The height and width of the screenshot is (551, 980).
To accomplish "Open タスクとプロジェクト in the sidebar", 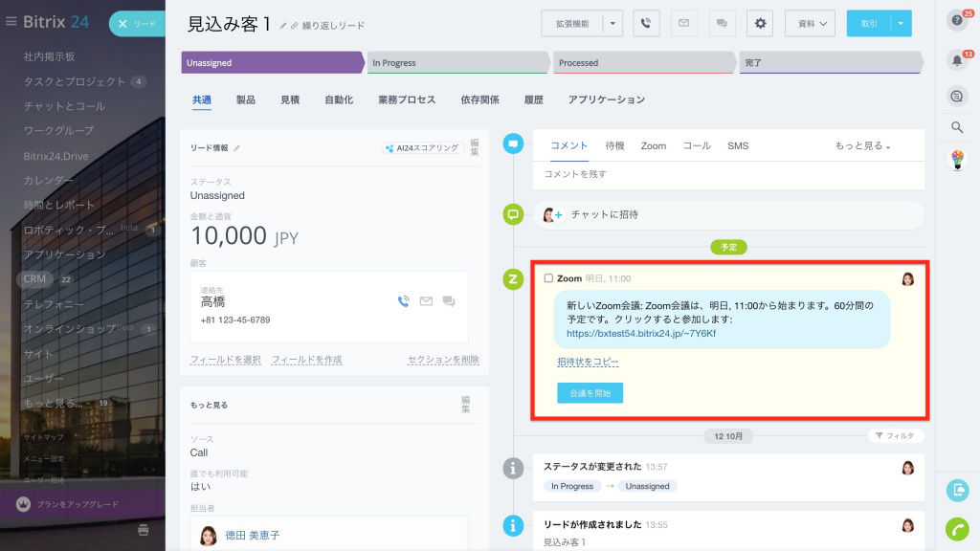I will [75, 81].
